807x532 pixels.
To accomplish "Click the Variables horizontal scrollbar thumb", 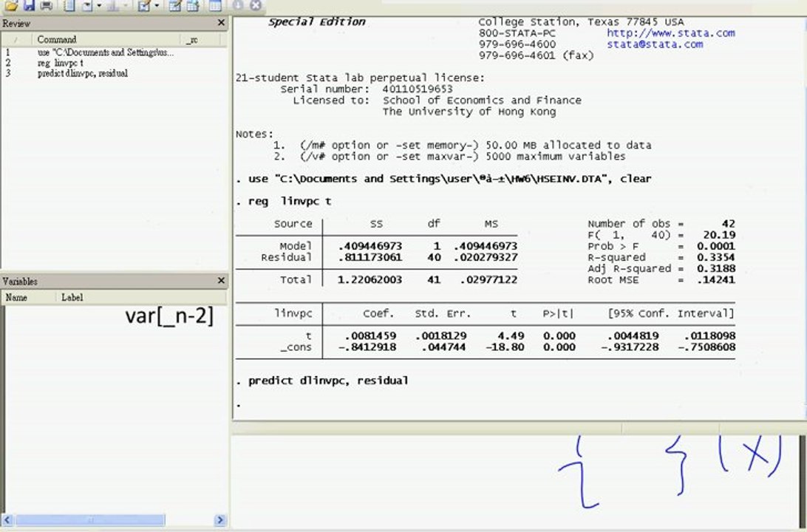I will tap(90, 519).
